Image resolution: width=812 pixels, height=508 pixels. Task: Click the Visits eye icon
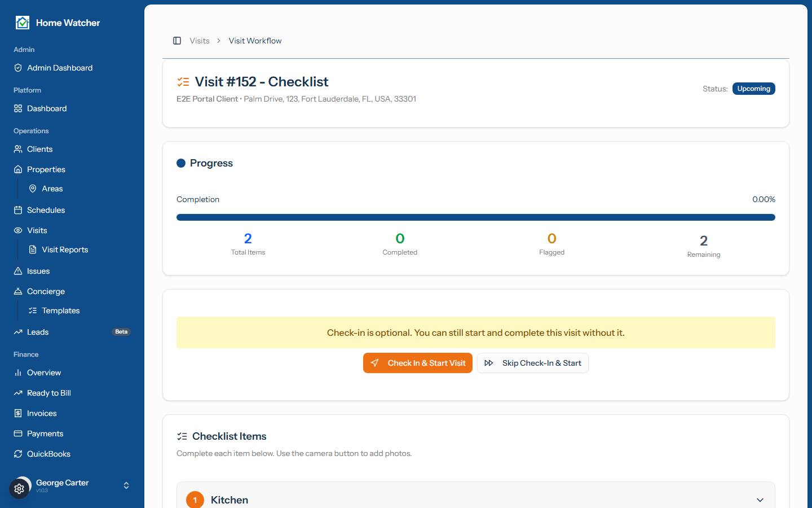point(18,230)
